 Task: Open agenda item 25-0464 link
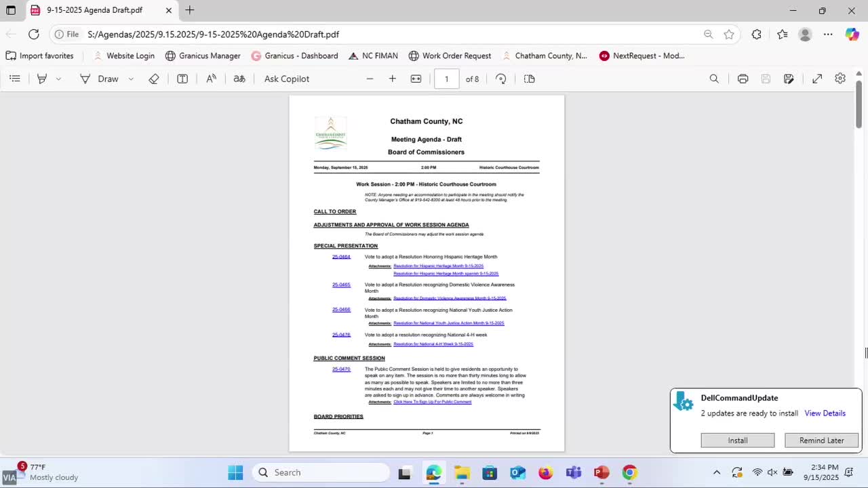(x=341, y=257)
